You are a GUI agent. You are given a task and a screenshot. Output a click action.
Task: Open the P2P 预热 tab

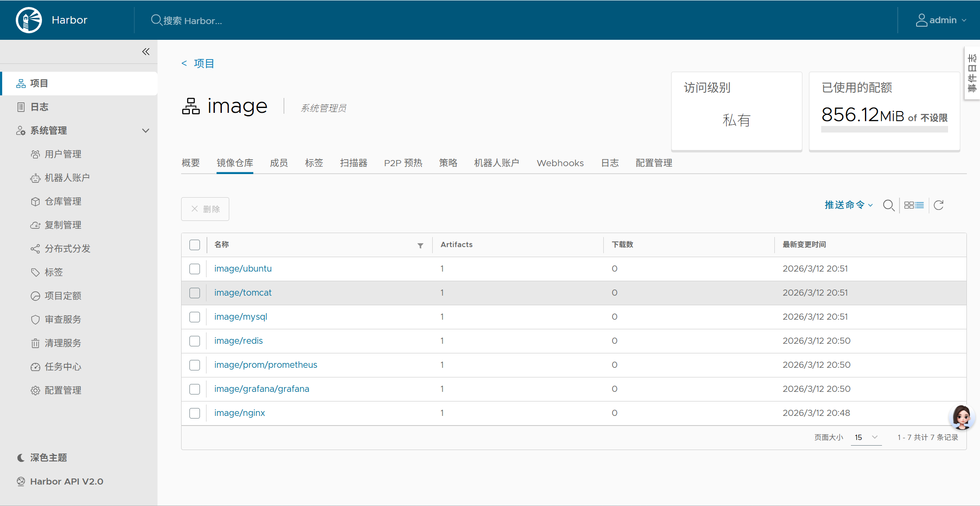click(403, 163)
